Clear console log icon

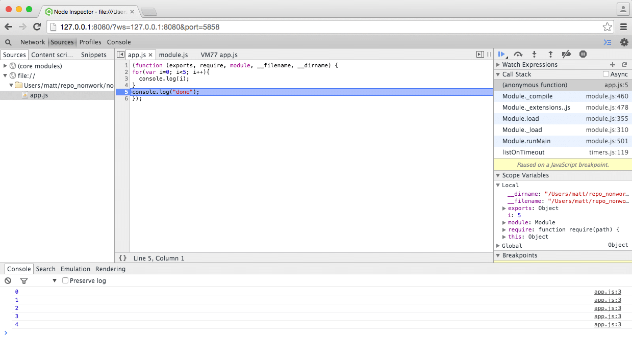8,281
